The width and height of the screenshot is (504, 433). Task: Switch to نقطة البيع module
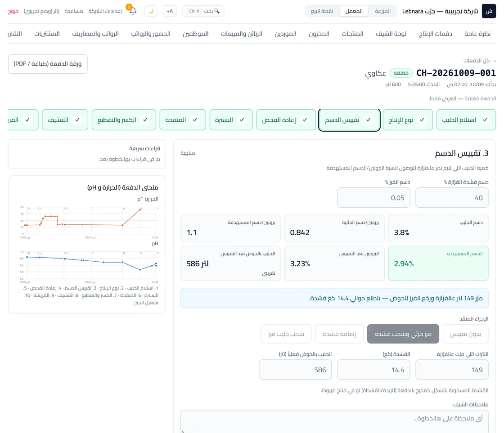[x=322, y=11]
